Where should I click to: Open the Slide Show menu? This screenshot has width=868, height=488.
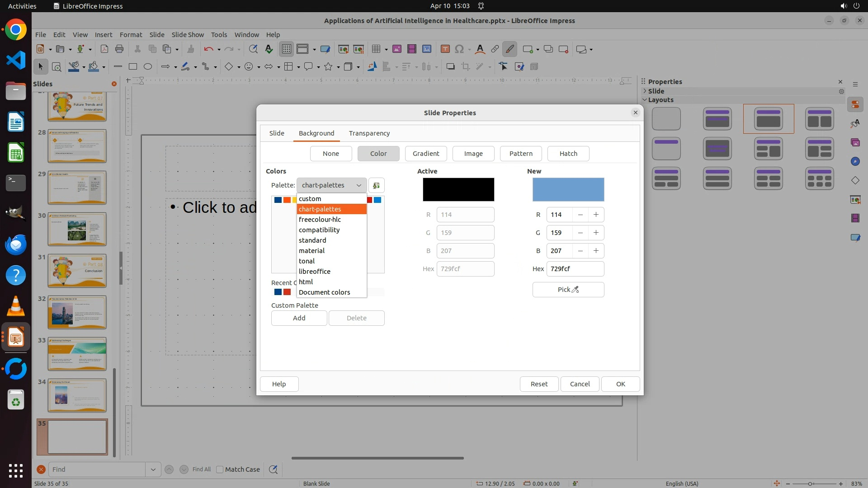(x=188, y=35)
